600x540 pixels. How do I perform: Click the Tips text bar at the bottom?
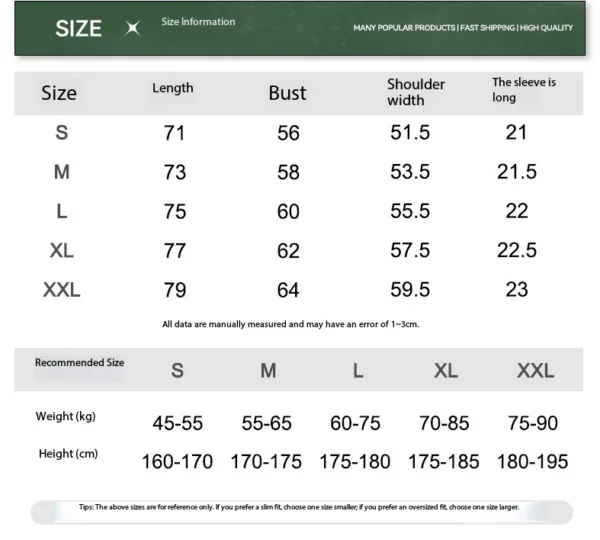[x=300, y=508]
